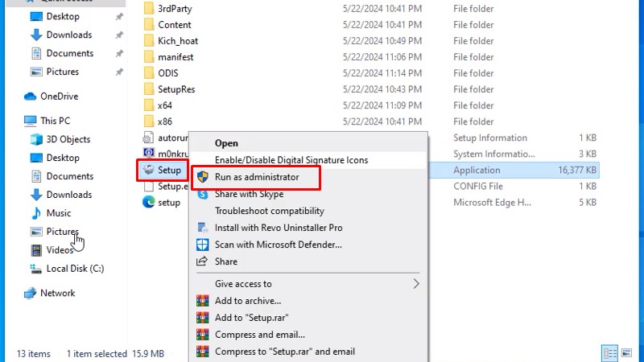
Task: Open This PC in navigation pane
Action: coord(55,121)
